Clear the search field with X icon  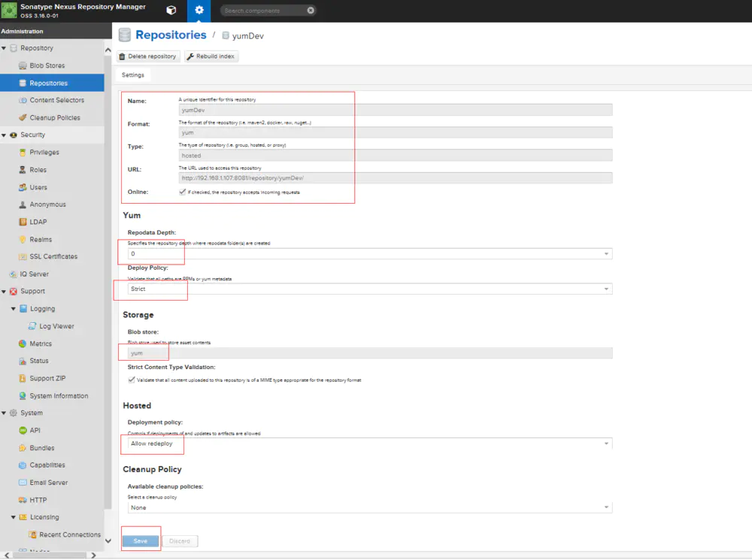(311, 10)
